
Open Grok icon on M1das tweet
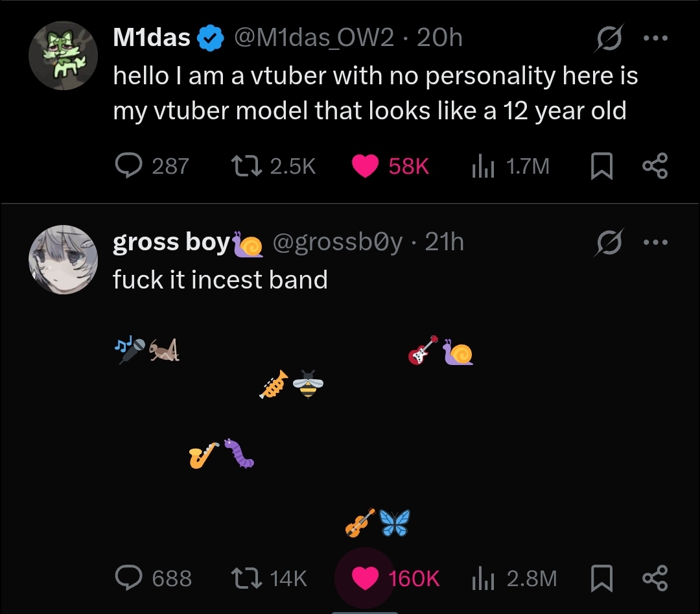tap(608, 38)
